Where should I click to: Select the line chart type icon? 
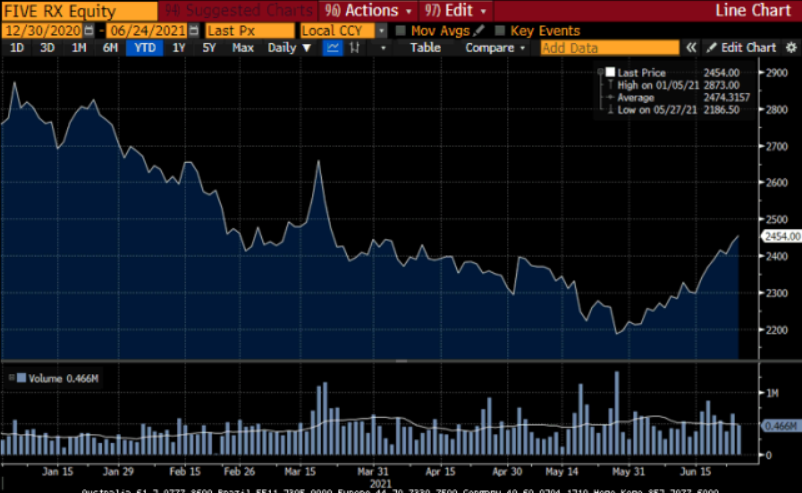pyautogui.click(x=333, y=48)
